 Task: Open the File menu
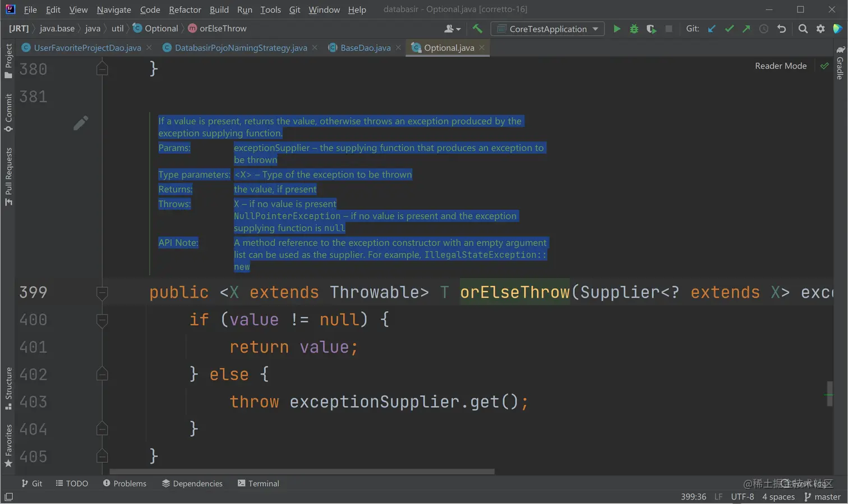click(30, 10)
